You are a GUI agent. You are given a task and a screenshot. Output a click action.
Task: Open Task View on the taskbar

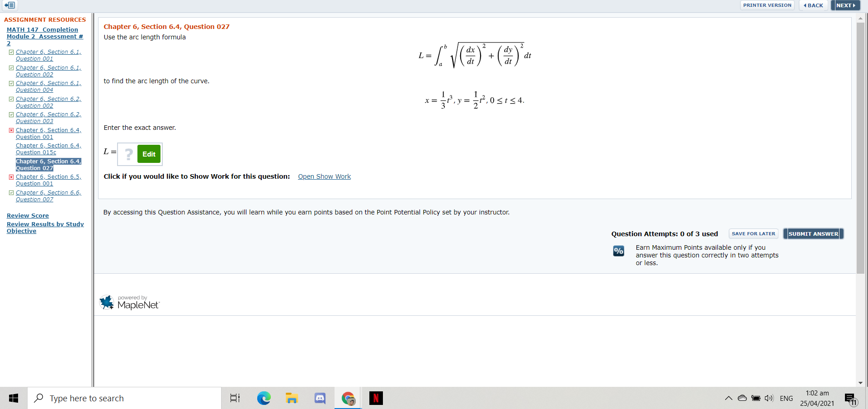pos(235,398)
